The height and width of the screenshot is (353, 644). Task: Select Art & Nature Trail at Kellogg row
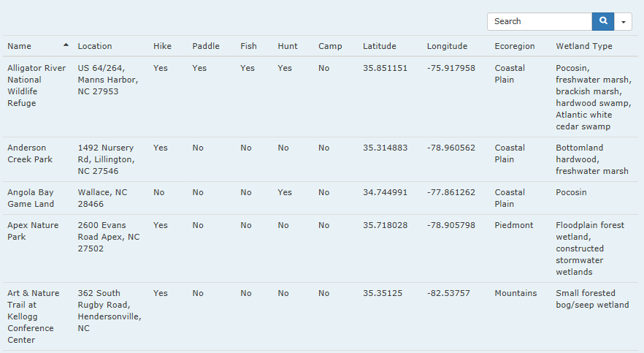coord(321,316)
